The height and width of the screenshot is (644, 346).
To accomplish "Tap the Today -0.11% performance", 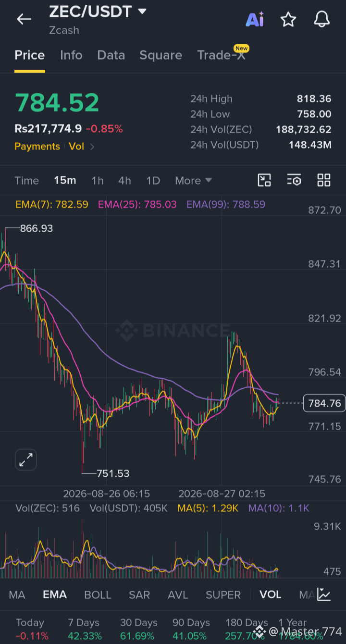I will pos(32,629).
